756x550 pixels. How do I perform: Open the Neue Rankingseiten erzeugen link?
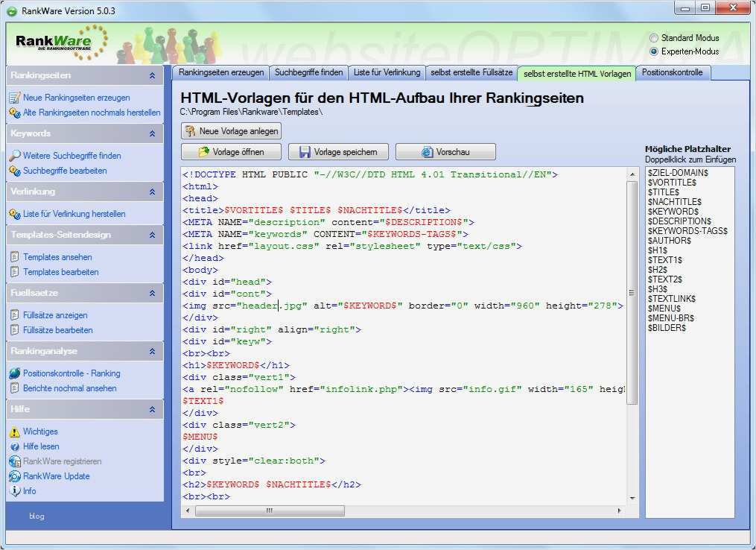[77, 98]
